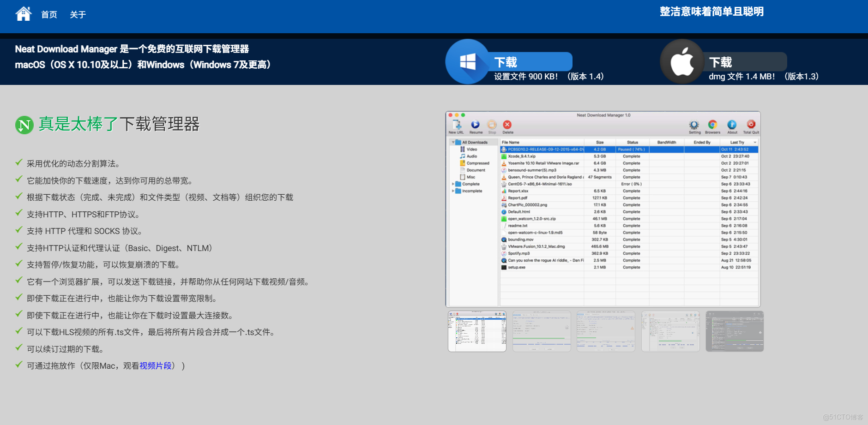Image resolution: width=868 pixels, height=425 pixels.
Task: Select the dark fifth preview thumbnail
Action: [x=735, y=331]
